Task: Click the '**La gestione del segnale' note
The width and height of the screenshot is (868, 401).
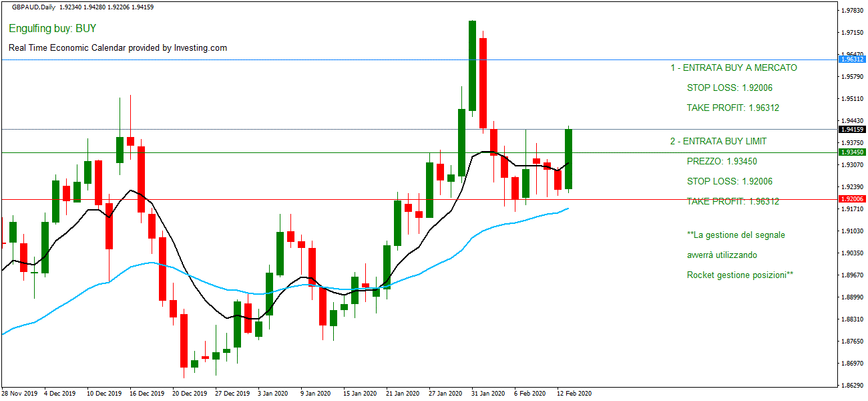Action: (736, 235)
